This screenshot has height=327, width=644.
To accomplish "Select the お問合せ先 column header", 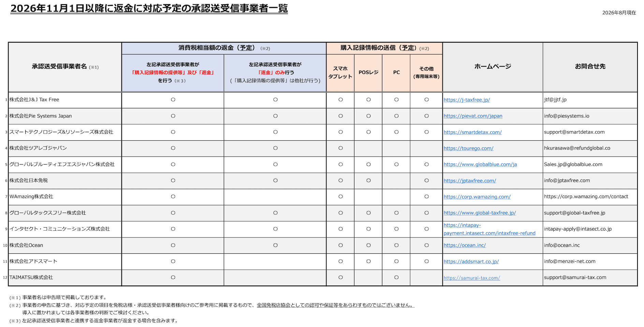I will click(x=590, y=67).
